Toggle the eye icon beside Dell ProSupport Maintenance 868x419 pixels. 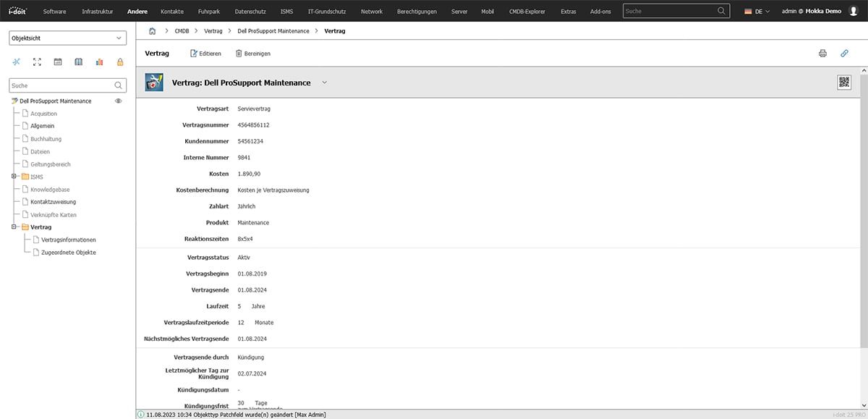tap(119, 101)
